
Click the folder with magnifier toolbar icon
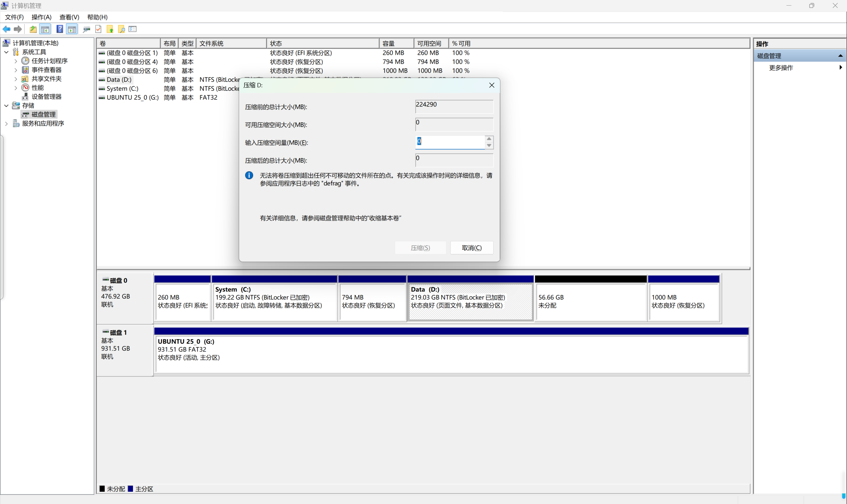121,29
